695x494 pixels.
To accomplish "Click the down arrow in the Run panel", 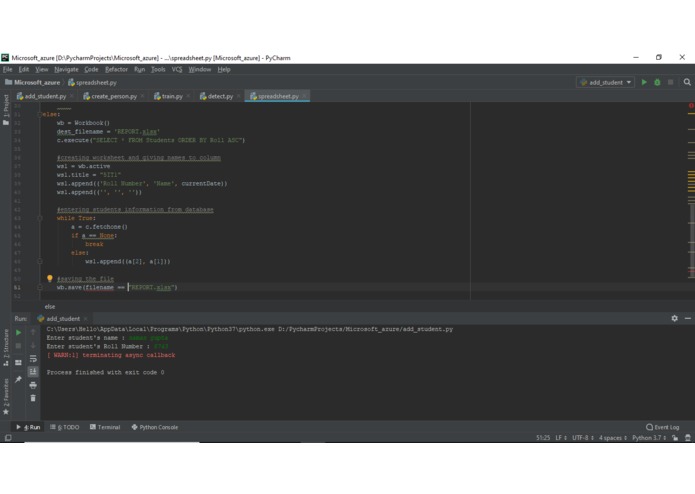I will tap(33, 346).
